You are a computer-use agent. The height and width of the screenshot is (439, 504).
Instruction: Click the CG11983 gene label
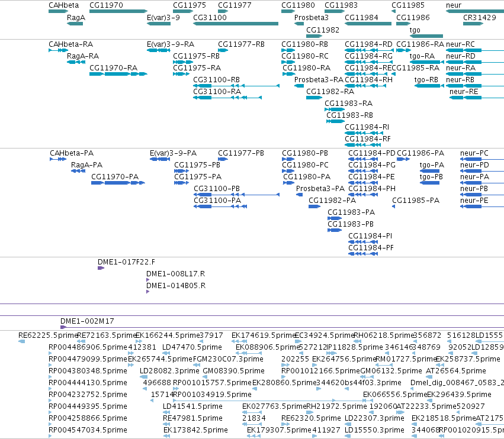[341, 5]
